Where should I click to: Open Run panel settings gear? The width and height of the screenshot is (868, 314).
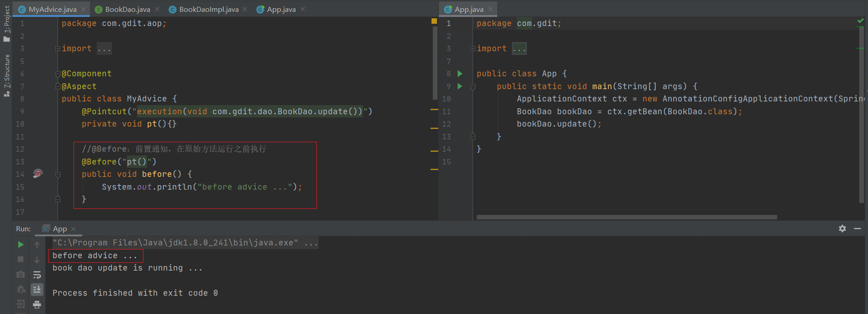tap(842, 229)
